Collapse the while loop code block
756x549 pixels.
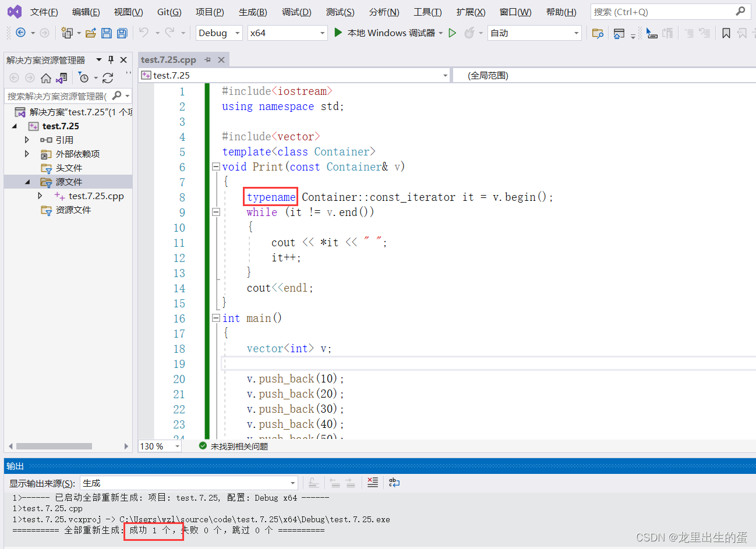216,212
